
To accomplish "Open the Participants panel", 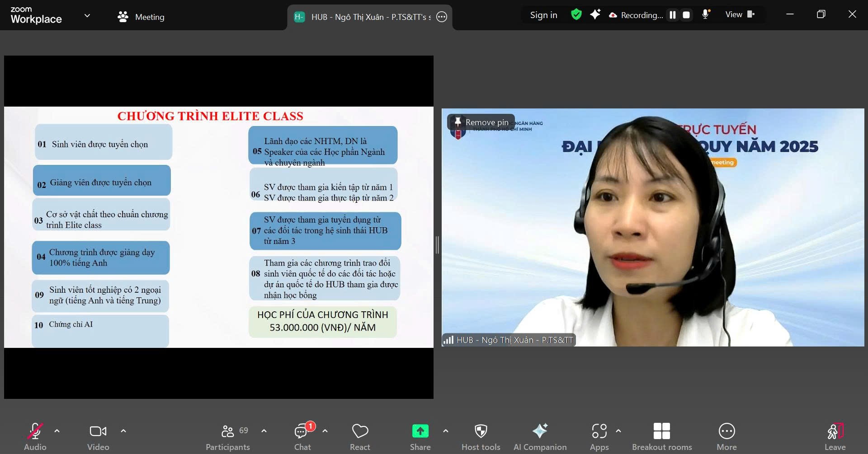I will (x=227, y=437).
